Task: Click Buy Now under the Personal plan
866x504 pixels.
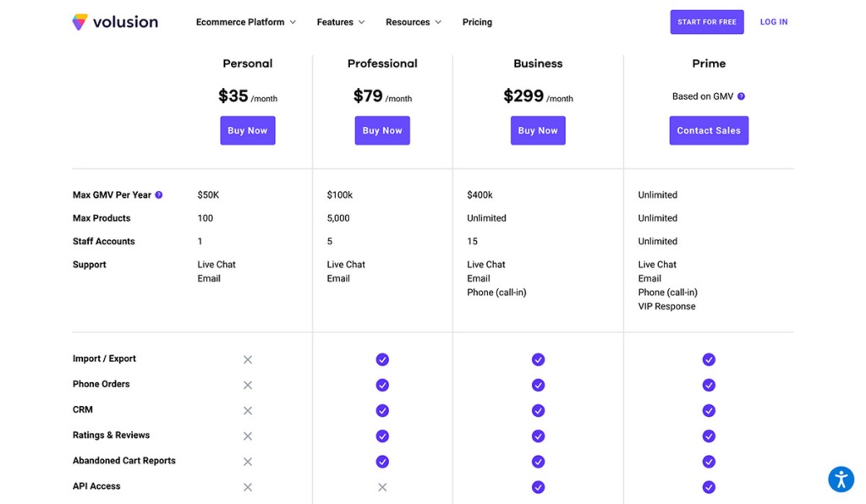Action: point(248,130)
